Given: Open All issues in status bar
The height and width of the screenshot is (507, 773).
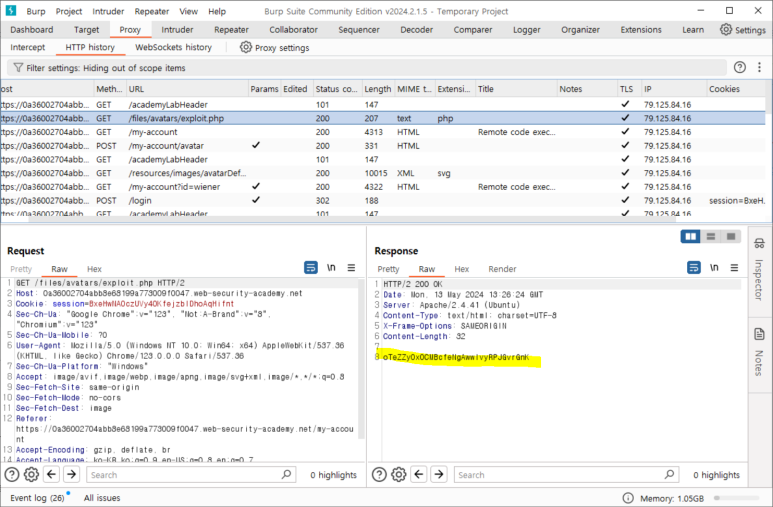Looking at the screenshot, I should [102, 498].
